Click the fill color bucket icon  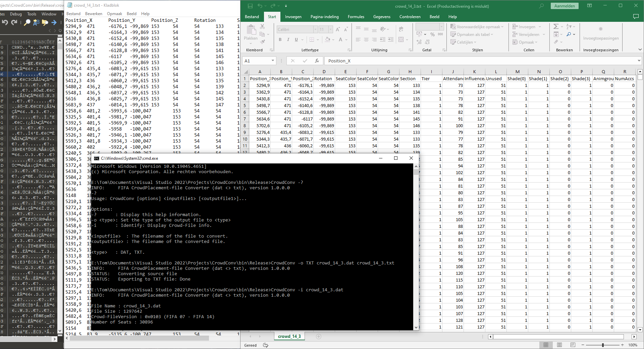pyautogui.click(x=327, y=40)
